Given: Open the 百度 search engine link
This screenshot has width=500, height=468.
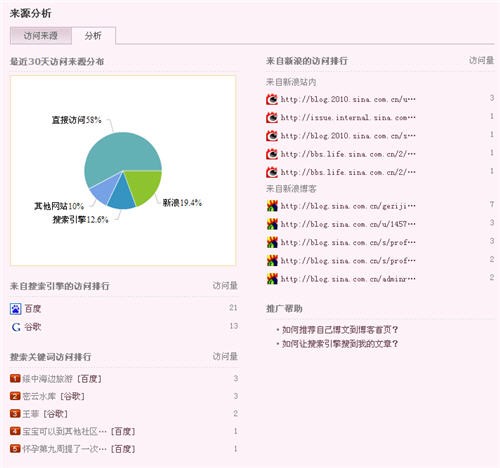Looking at the screenshot, I should [x=33, y=309].
